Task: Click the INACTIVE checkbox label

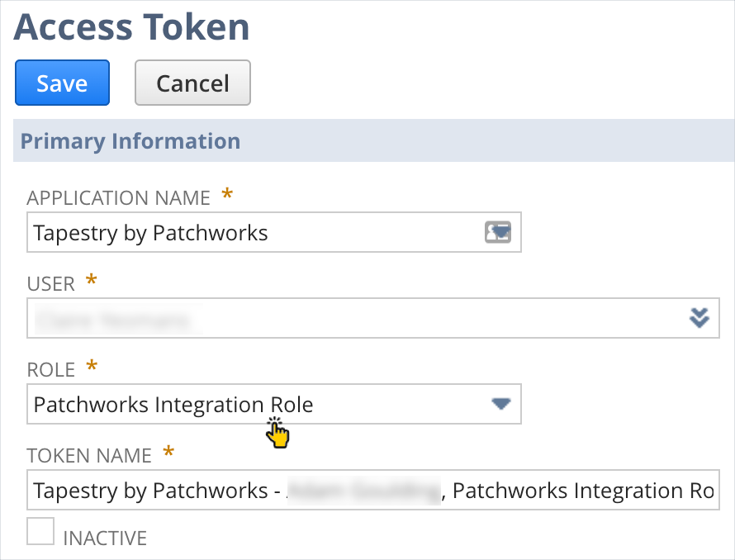Action: [x=105, y=539]
